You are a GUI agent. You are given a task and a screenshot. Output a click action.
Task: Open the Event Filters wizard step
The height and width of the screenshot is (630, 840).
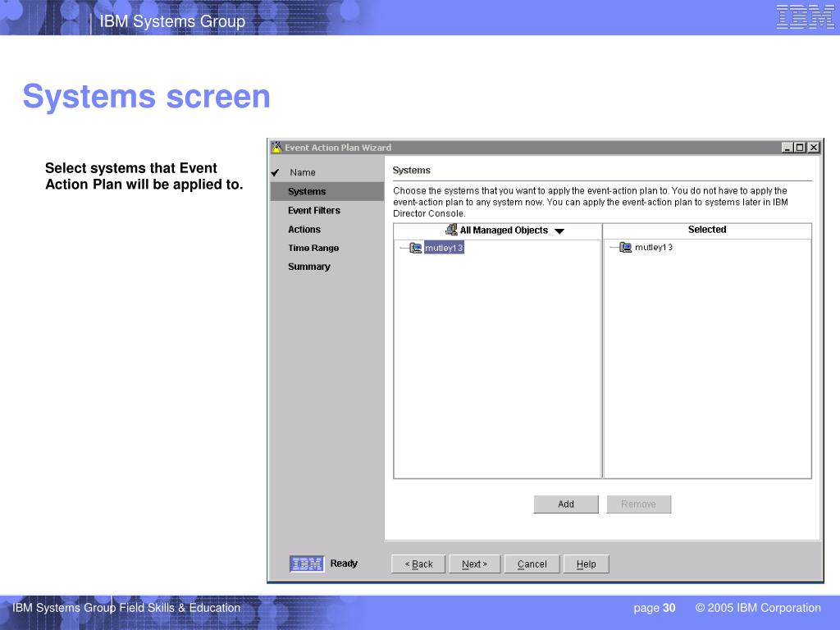tap(314, 211)
